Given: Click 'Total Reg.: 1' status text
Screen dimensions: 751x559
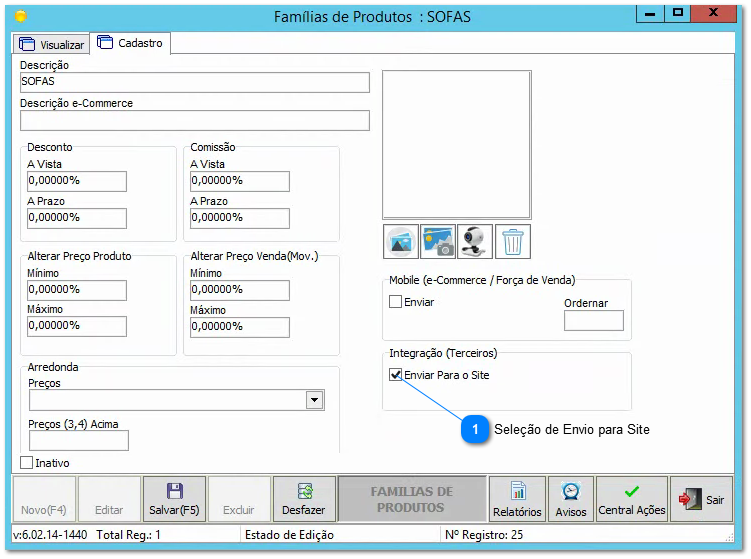Looking at the screenshot, I should coord(128,535).
